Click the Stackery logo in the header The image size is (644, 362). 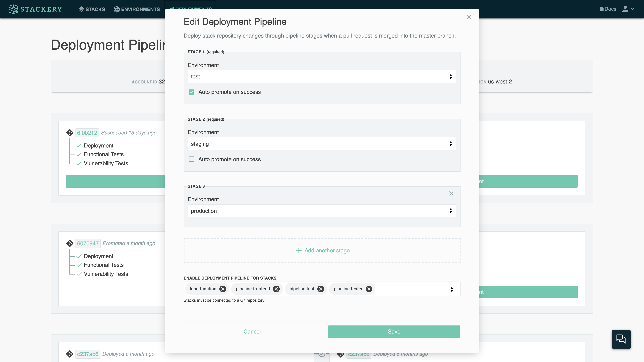[x=35, y=9]
